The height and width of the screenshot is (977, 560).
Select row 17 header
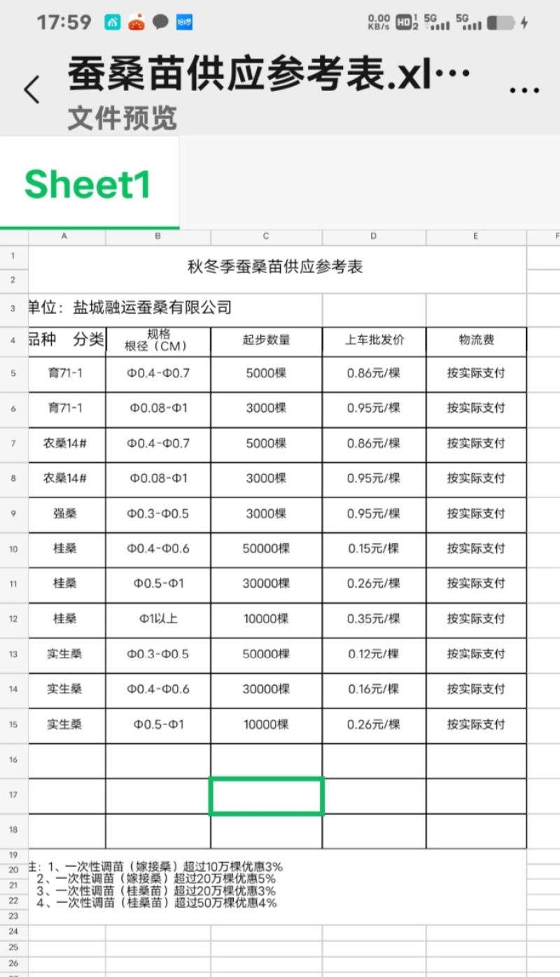pyautogui.click(x=14, y=796)
